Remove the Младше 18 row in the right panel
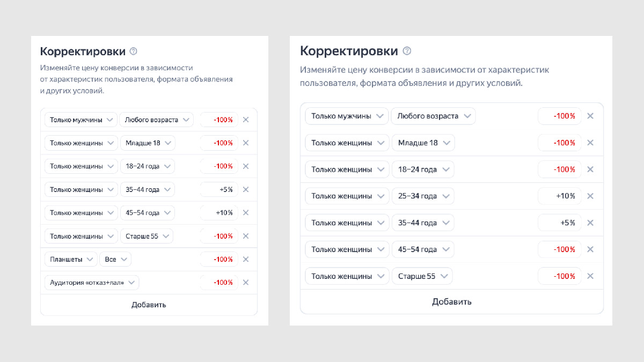This screenshot has width=644, height=362. [x=590, y=143]
